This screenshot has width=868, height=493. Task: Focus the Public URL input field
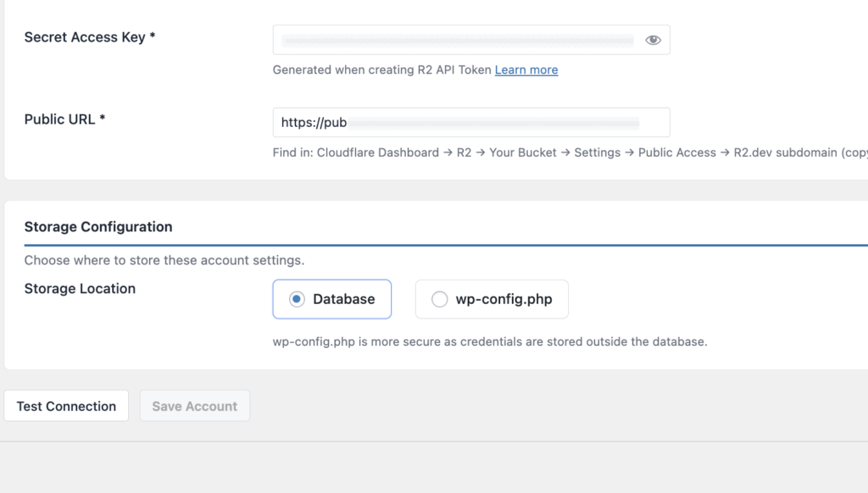coord(492,123)
